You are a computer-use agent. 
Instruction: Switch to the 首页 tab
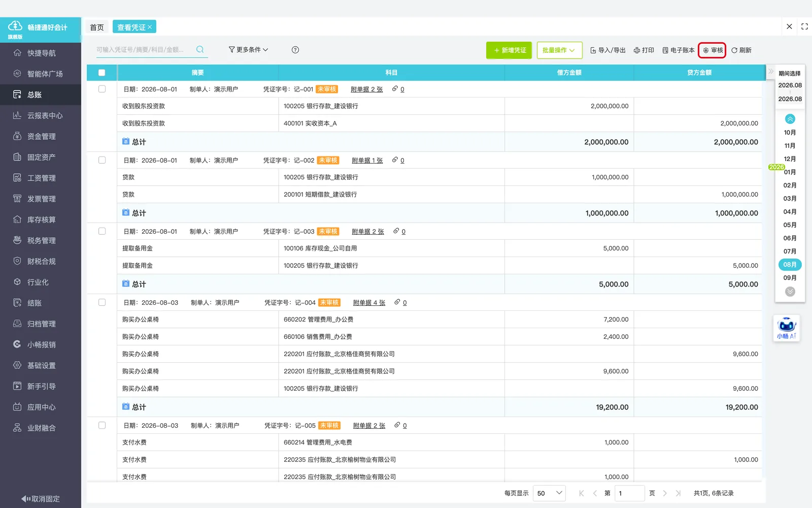click(96, 27)
